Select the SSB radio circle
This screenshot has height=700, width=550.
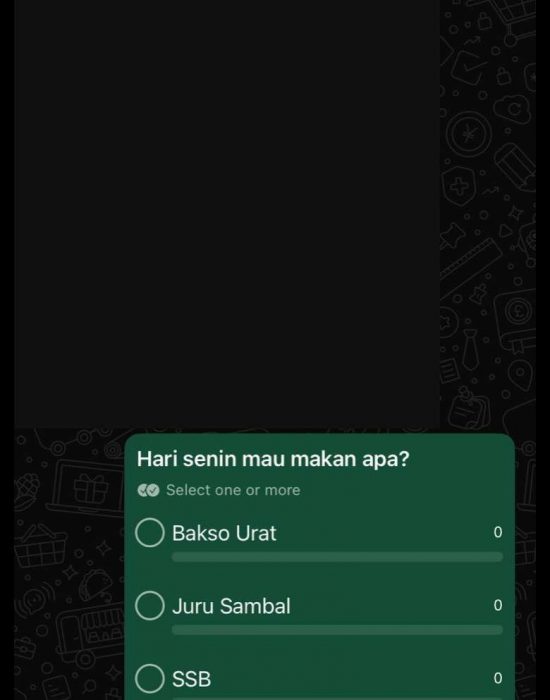150,679
